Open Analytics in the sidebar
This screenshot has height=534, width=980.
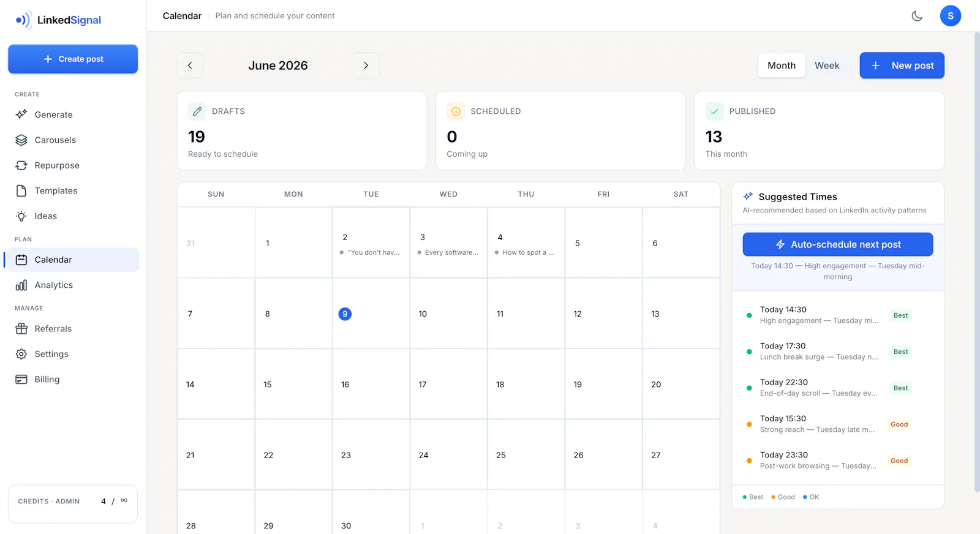72,285
